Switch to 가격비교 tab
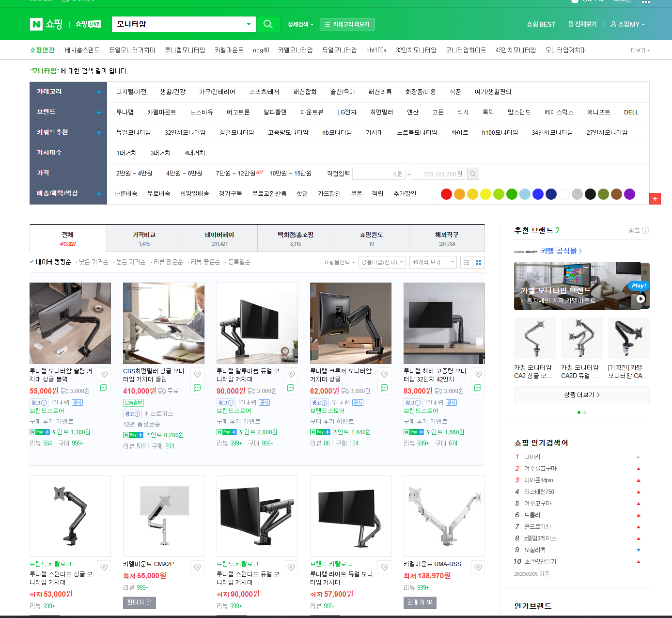Image resolution: width=672 pixels, height=618 pixels. pyautogui.click(x=144, y=238)
